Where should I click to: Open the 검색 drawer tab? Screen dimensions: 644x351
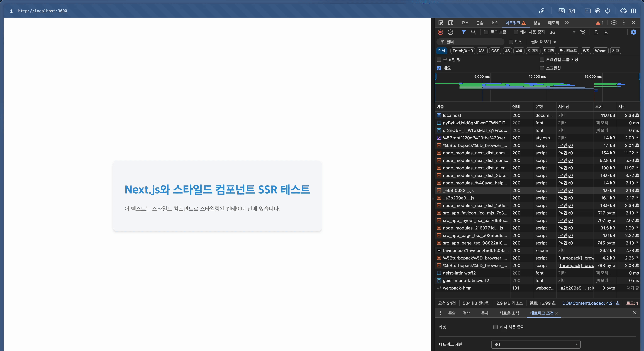467,313
